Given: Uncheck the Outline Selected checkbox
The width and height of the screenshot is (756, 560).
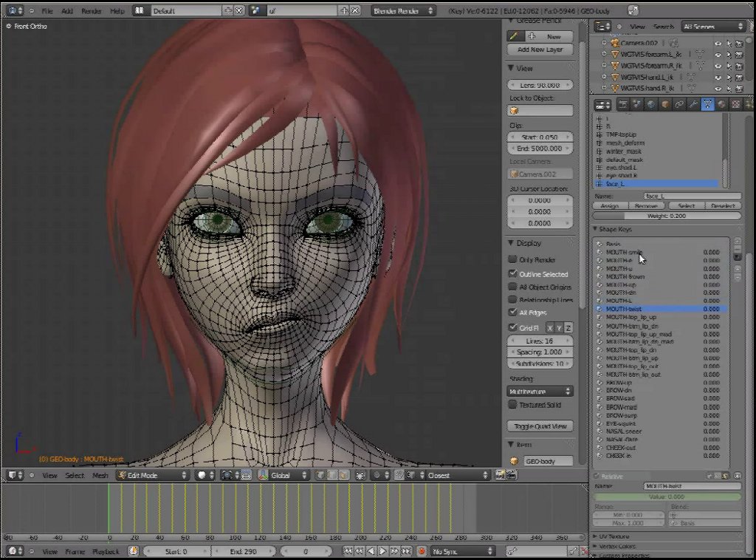Looking at the screenshot, I should tap(513, 273).
